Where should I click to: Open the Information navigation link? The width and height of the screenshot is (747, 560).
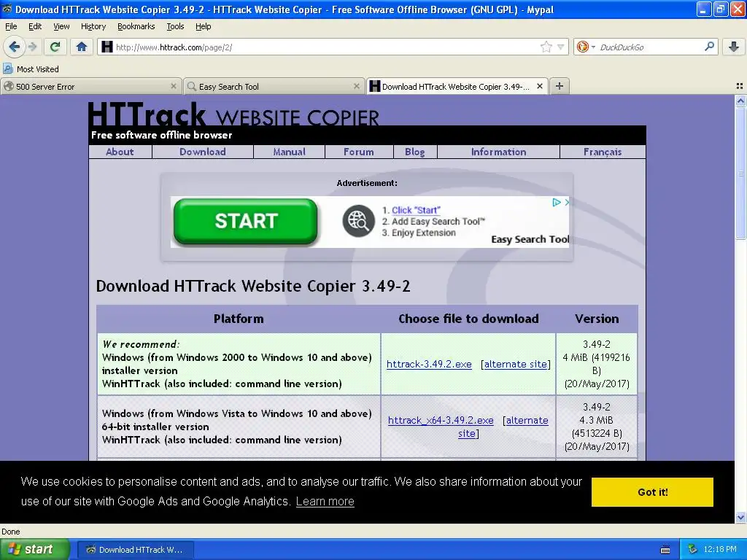coord(498,152)
